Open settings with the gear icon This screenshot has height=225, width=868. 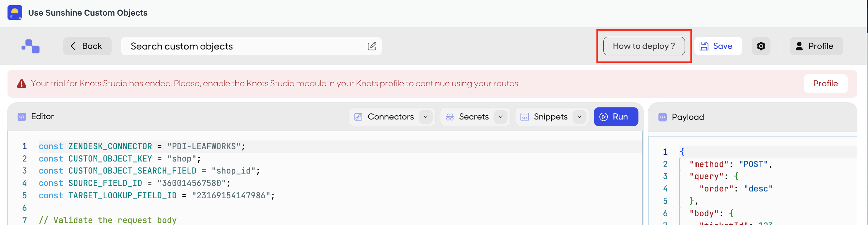click(761, 46)
